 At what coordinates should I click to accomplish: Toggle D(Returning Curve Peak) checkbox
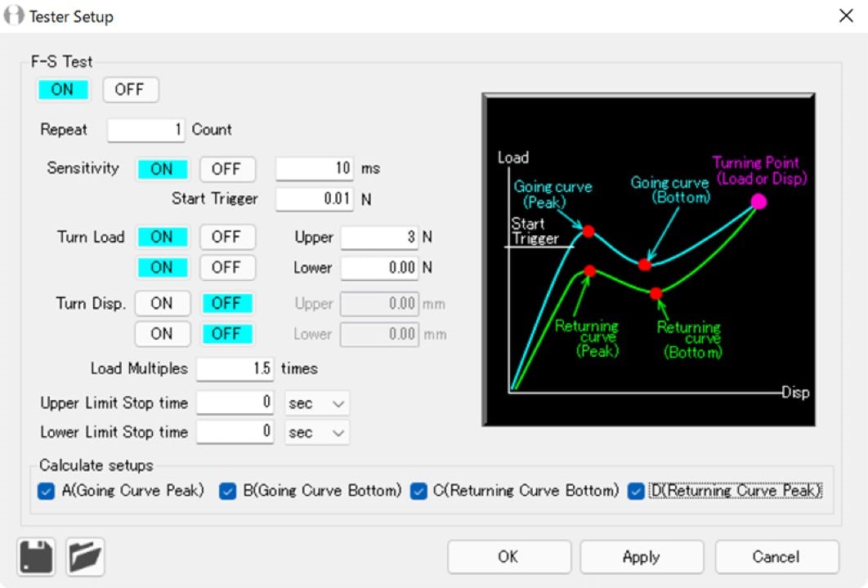point(636,491)
